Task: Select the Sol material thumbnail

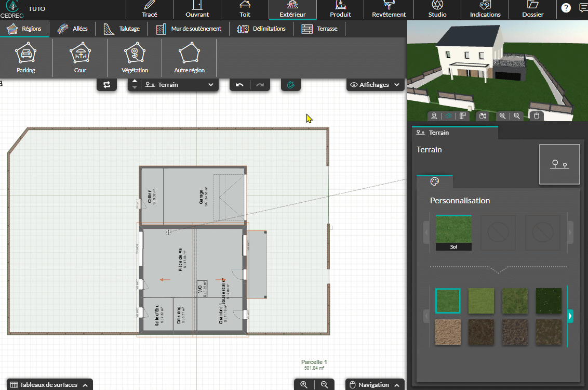Action: click(x=453, y=233)
